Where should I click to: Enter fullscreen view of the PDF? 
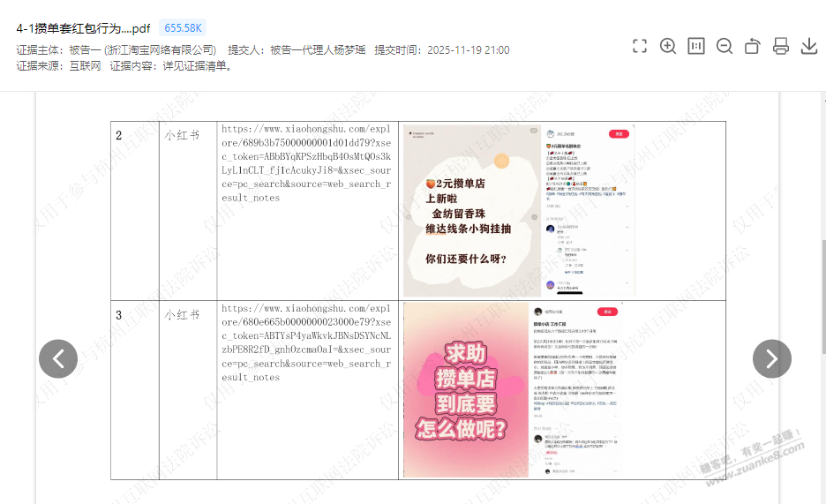640,46
